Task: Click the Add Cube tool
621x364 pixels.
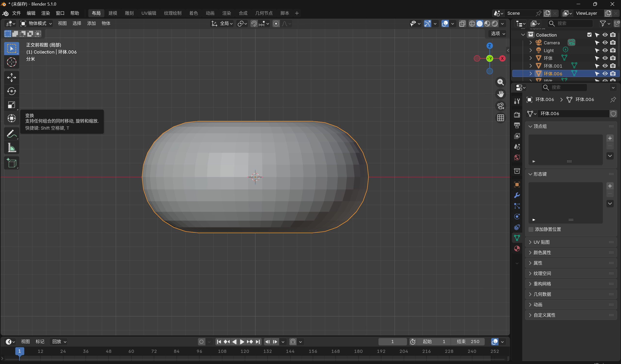Action: click(11, 163)
